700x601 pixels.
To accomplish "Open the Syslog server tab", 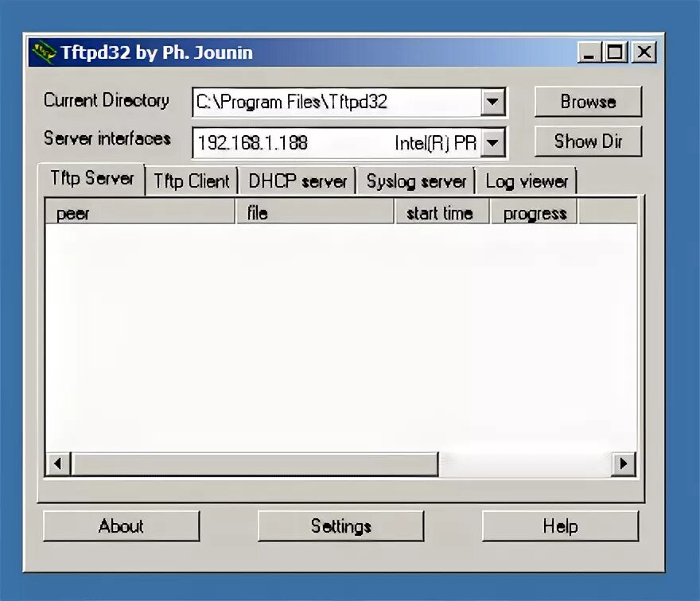I will click(415, 181).
